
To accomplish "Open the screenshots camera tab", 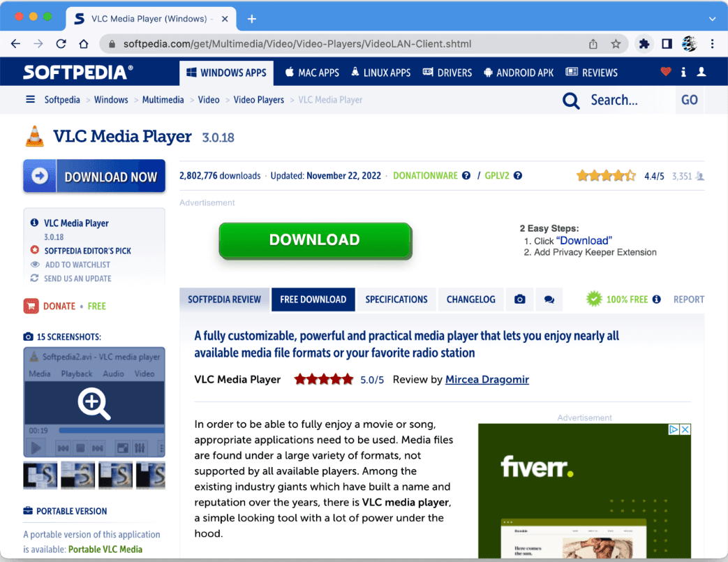I will (x=520, y=300).
